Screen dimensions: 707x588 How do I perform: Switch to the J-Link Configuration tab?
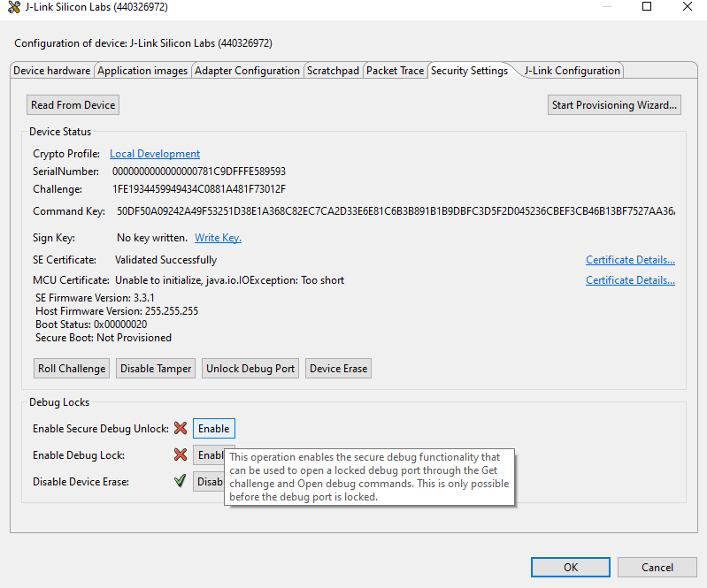coord(572,71)
